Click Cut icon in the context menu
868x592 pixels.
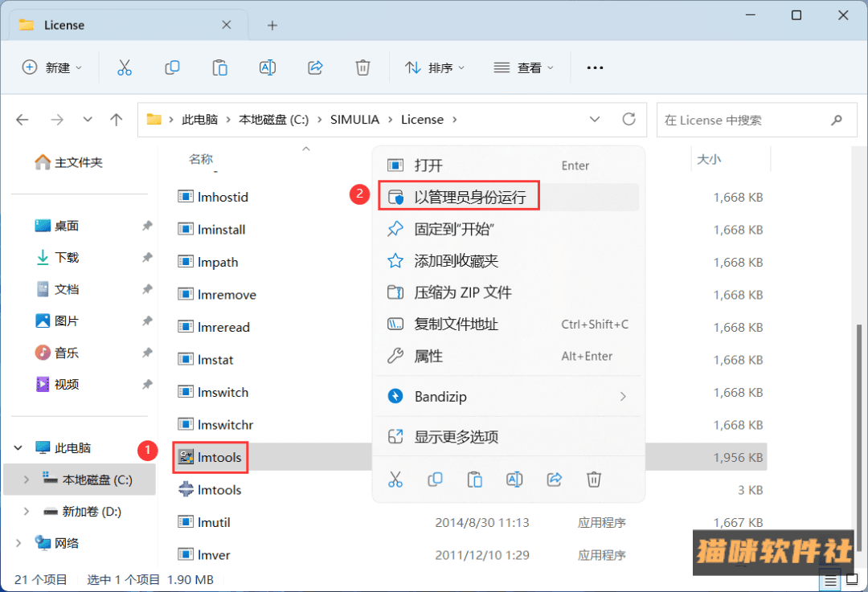395,479
